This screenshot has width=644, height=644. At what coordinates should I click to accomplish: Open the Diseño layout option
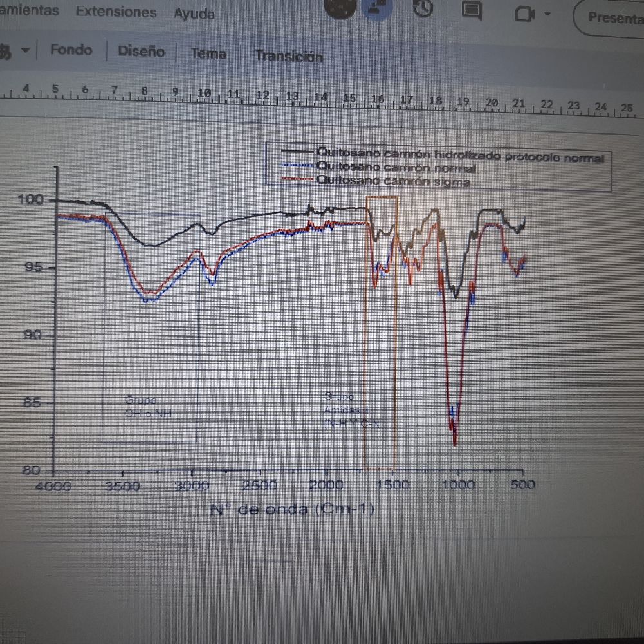tap(141, 52)
